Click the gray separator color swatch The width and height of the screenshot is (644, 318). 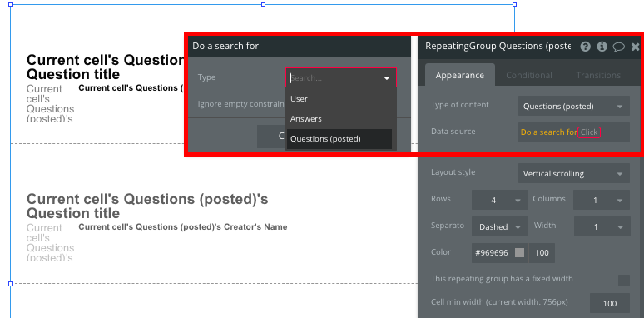click(x=519, y=253)
